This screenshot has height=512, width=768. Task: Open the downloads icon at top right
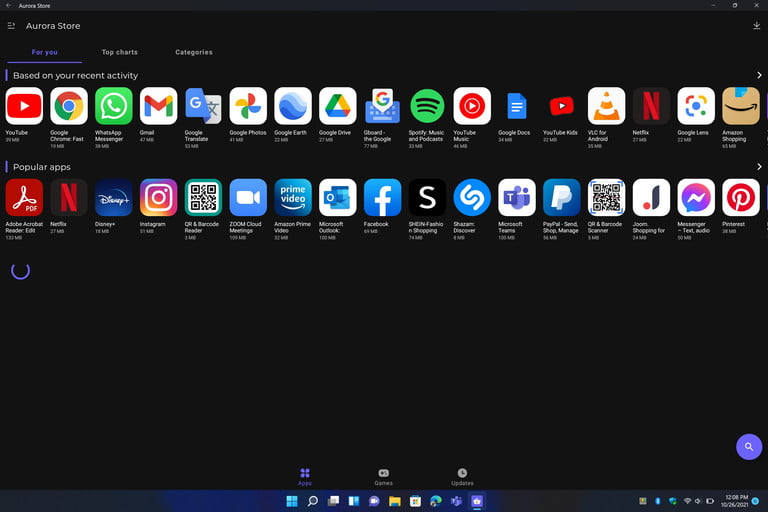point(756,25)
